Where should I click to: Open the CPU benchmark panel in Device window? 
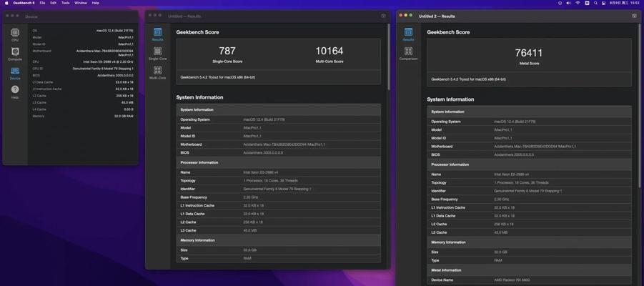click(15, 35)
